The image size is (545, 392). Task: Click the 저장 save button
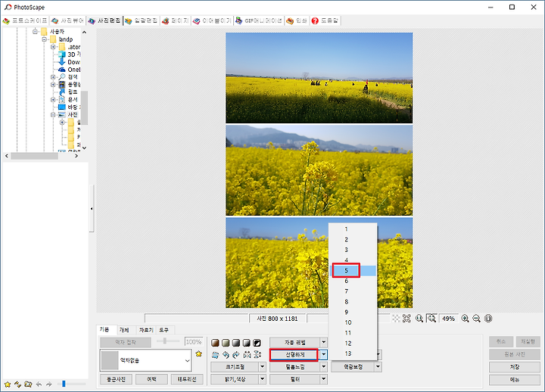(515, 367)
